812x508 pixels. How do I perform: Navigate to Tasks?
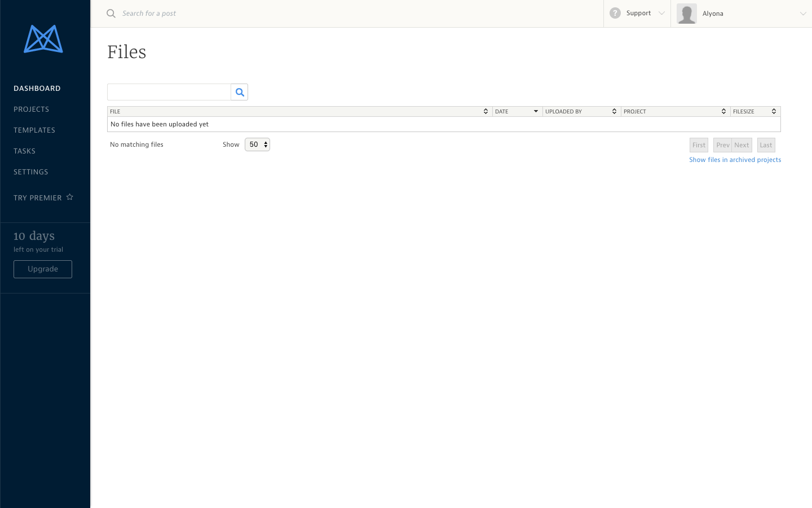coord(25,151)
